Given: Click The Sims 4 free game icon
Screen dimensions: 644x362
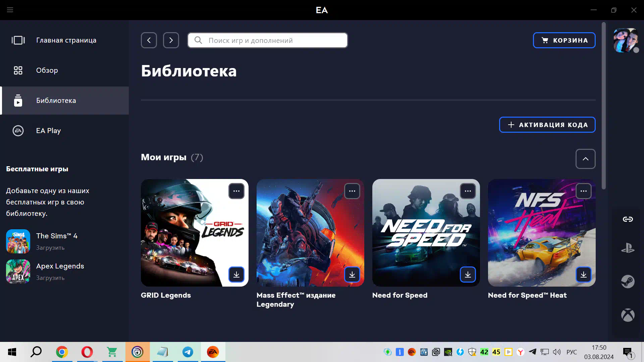Looking at the screenshot, I should point(18,241).
